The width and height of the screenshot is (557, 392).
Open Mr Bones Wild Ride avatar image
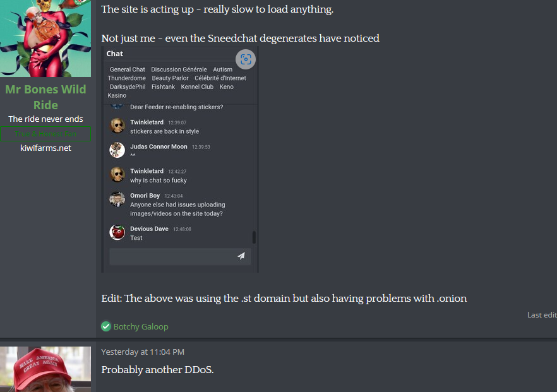pos(45,39)
